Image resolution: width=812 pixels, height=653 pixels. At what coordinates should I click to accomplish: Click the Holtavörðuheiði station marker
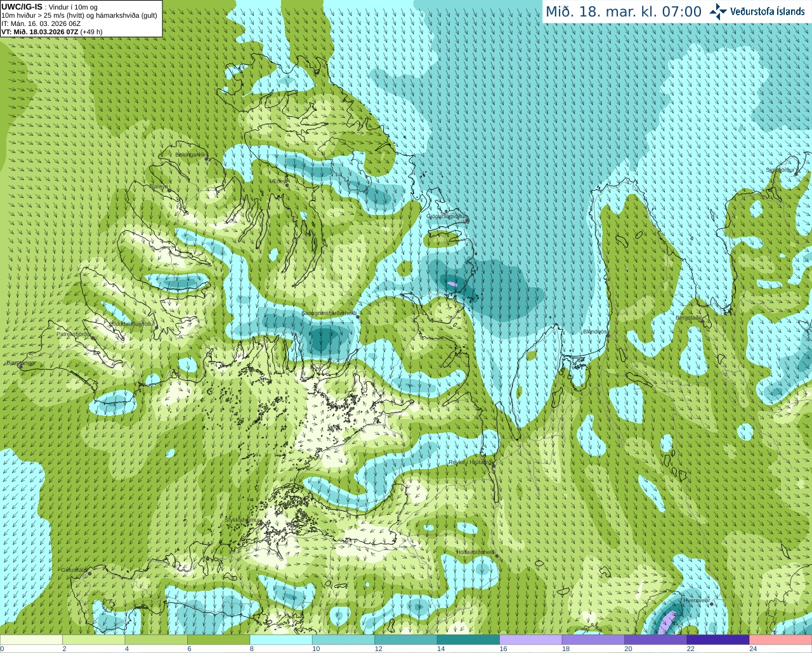click(497, 556)
